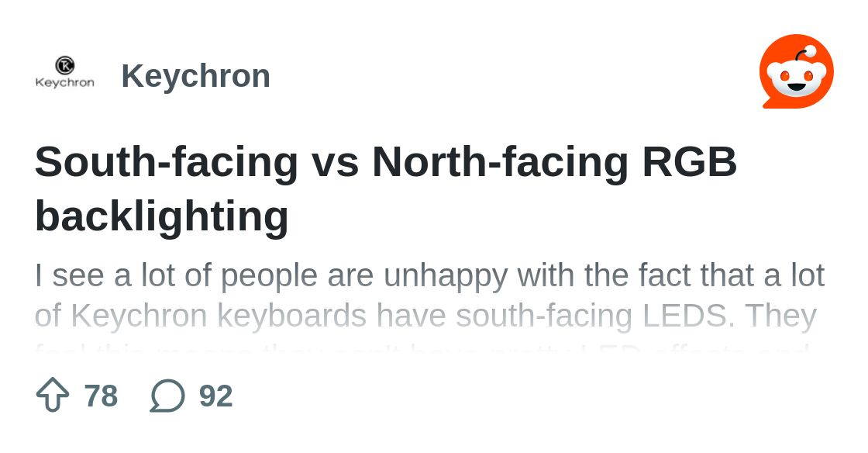Open the Keychron community avatar logo
The height and width of the screenshot is (453, 868).
tap(65, 72)
